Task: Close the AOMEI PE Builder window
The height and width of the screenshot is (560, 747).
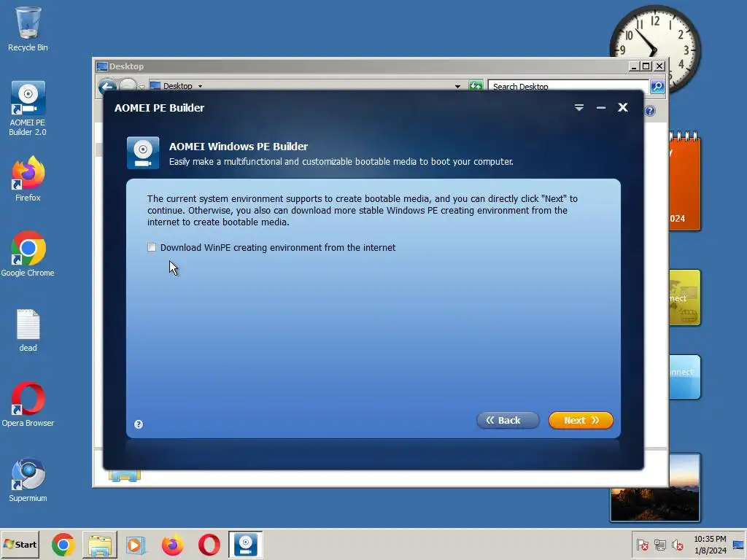Action: click(623, 108)
